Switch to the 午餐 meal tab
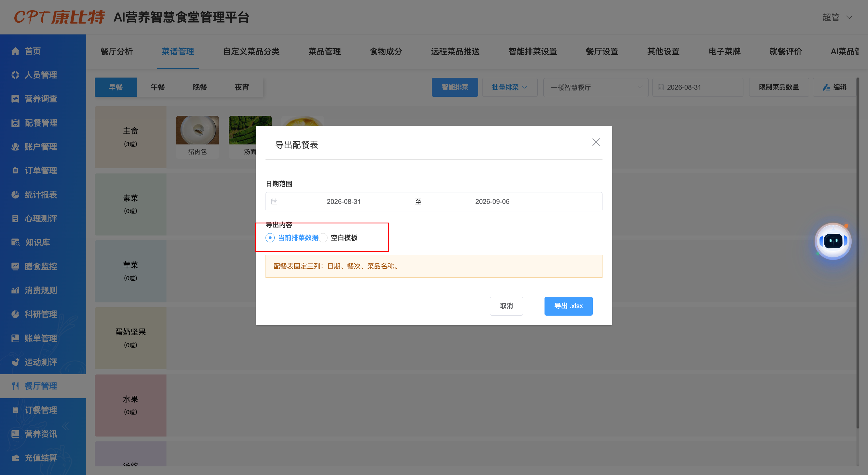The image size is (868, 475). point(158,87)
